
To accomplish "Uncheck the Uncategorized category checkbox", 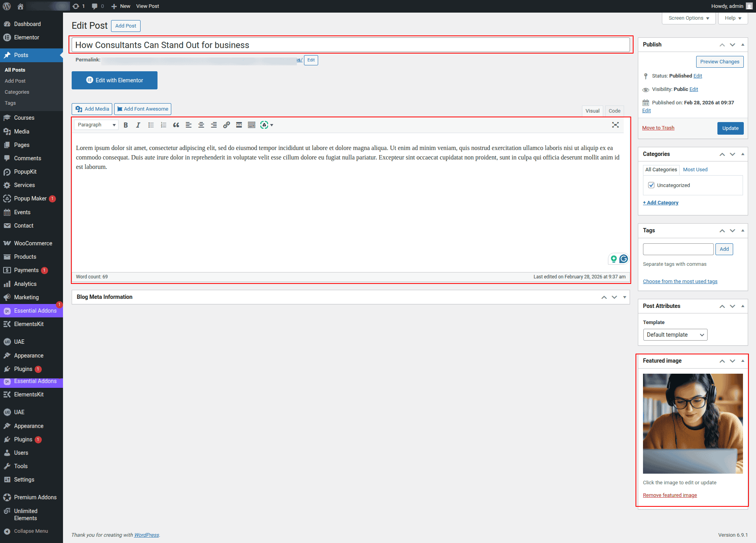I will point(651,185).
